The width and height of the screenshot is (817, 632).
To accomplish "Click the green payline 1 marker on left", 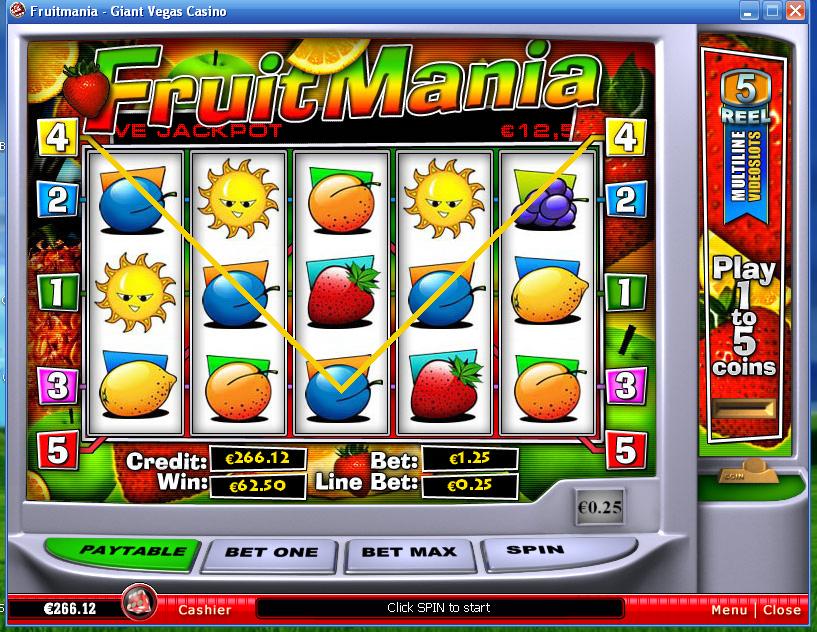I will [x=57, y=292].
